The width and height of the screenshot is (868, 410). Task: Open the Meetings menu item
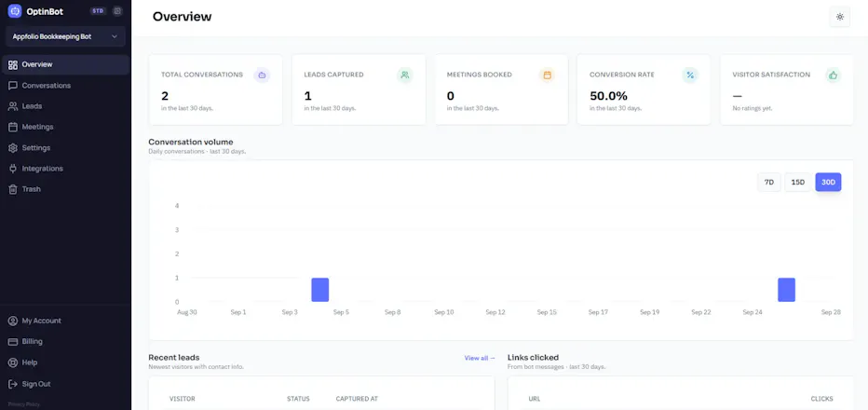[x=65, y=127]
